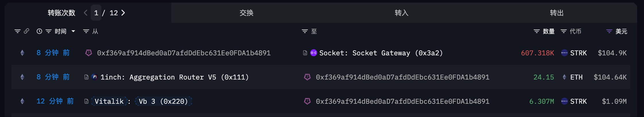Image resolution: width=644 pixels, height=117 pixels.
Task: Open 1inch Aggregation Router V5 link
Action: [174, 77]
